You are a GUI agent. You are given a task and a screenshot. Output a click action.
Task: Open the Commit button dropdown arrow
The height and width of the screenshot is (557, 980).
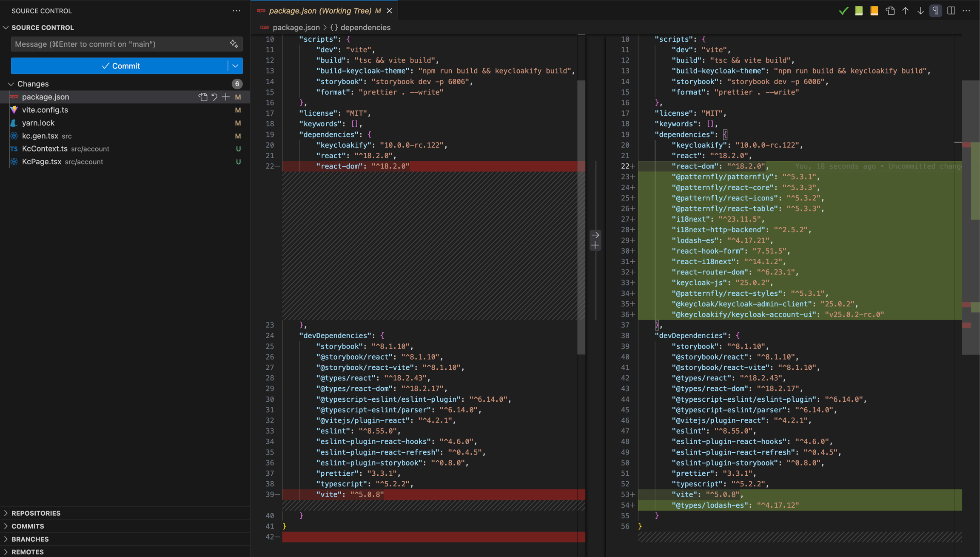(x=235, y=66)
